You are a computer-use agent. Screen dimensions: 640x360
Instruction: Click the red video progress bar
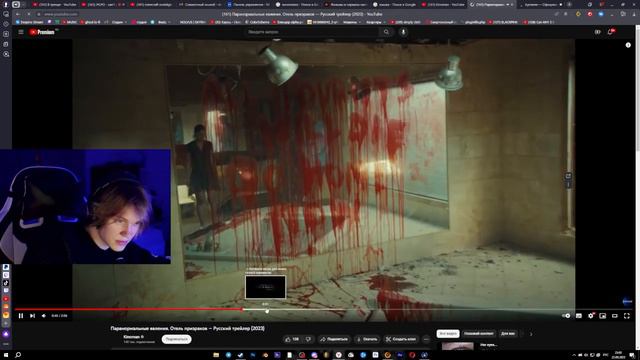pos(129,309)
